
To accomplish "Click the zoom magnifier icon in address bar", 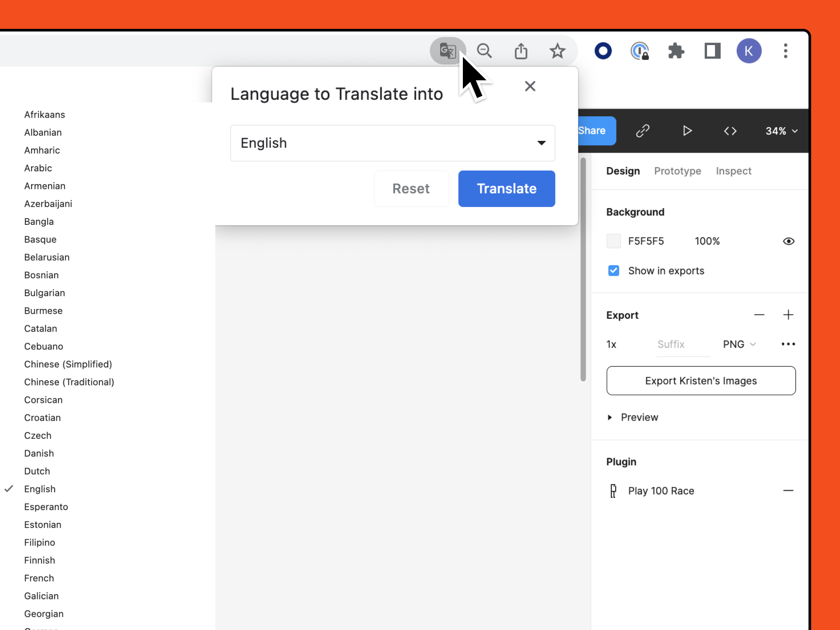I will (x=484, y=51).
